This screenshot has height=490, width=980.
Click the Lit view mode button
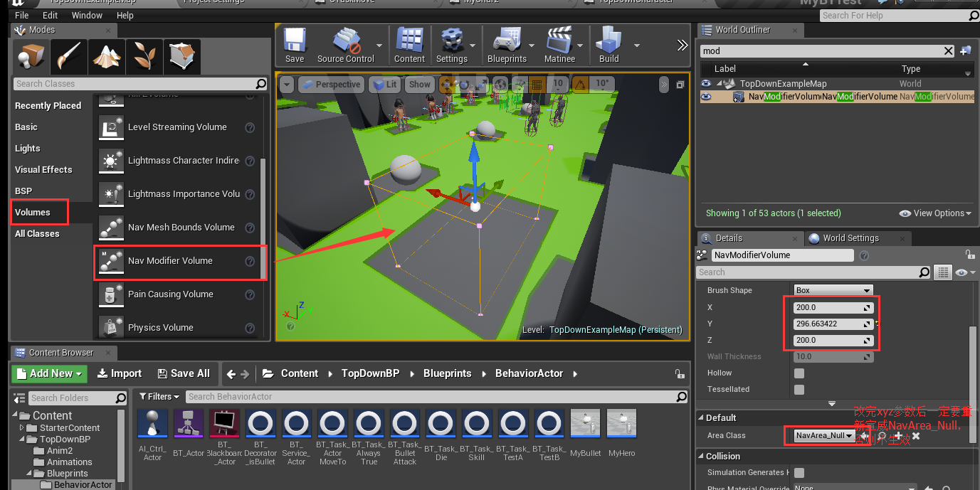click(384, 84)
